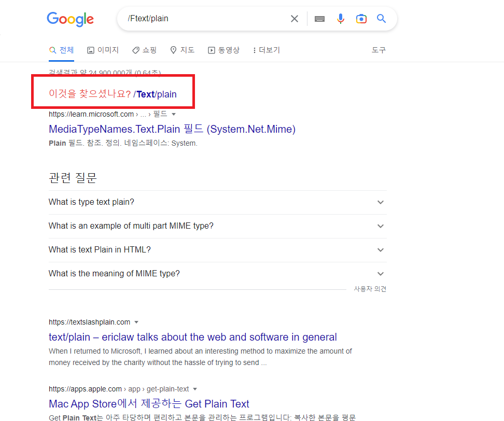
Task: Open dropdown arrow next to learn.microsoft.com URL
Action: [x=174, y=114]
